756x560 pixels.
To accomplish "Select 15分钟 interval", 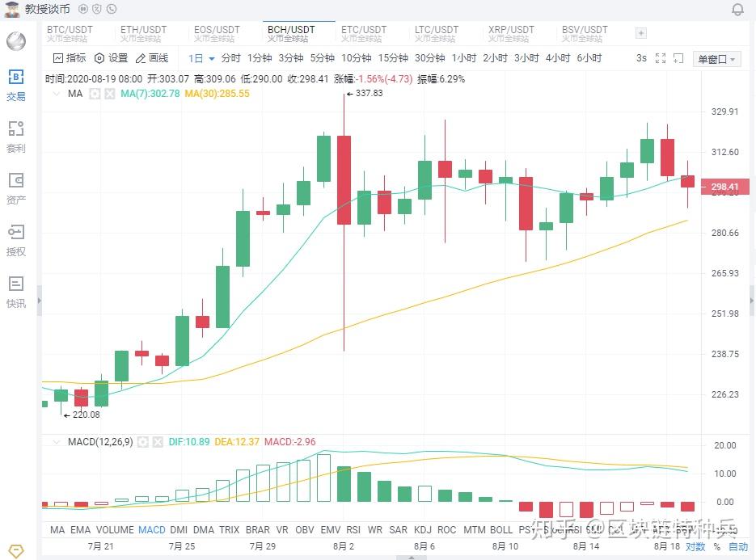I will click(393, 58).
